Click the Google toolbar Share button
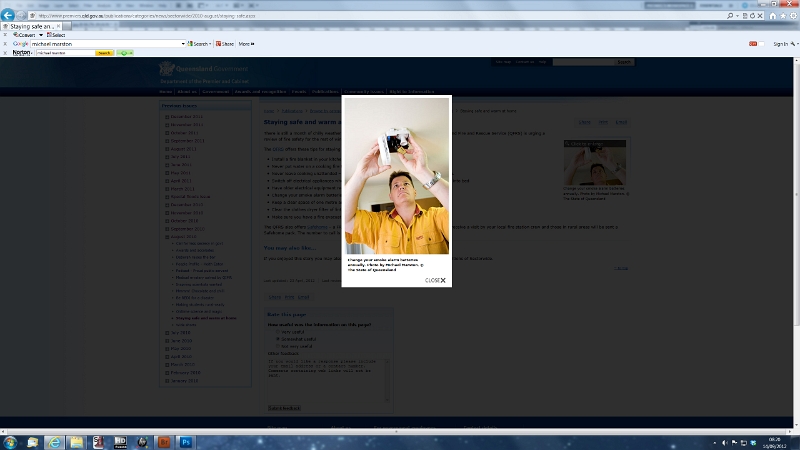 coord(224,44)
